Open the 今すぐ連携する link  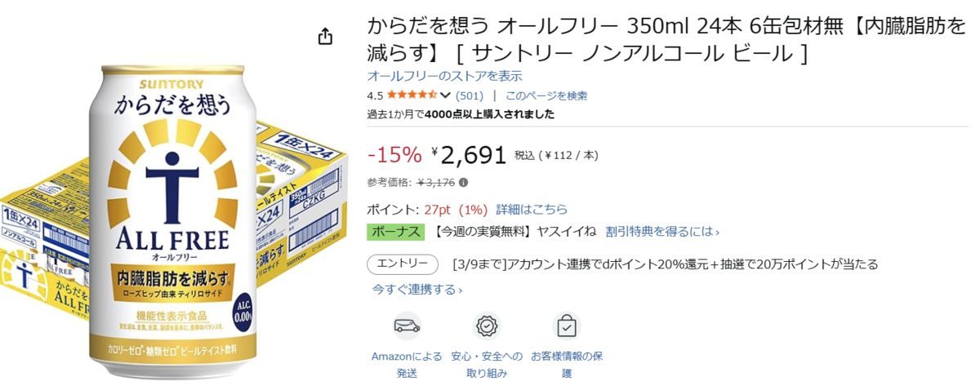click(417, 290)
